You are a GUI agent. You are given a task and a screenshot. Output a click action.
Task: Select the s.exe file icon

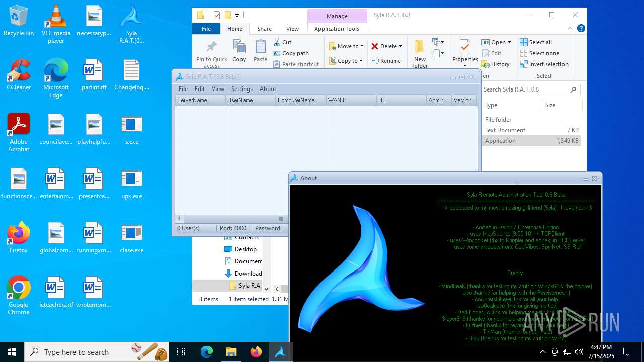[x=131, y=129]
